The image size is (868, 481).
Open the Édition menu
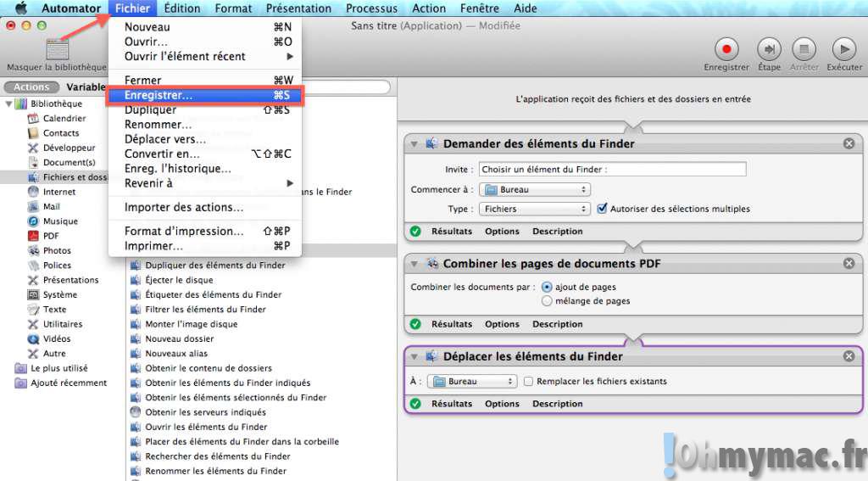click(x=182, y=8)
